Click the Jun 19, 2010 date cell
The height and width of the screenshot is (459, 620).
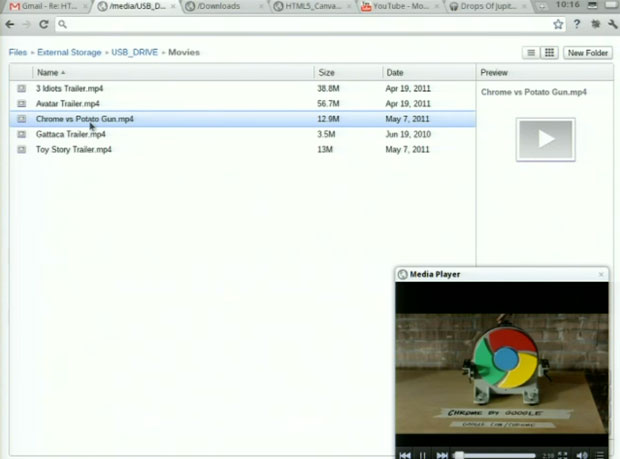408,134
